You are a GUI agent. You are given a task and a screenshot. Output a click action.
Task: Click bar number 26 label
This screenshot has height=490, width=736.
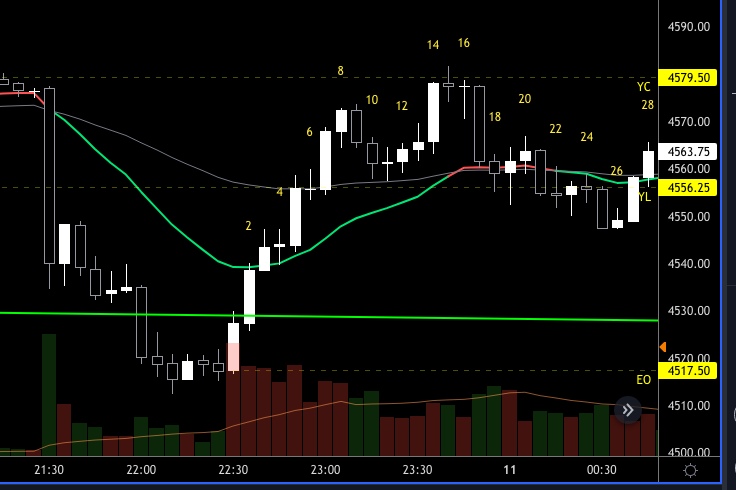(616, 171)
